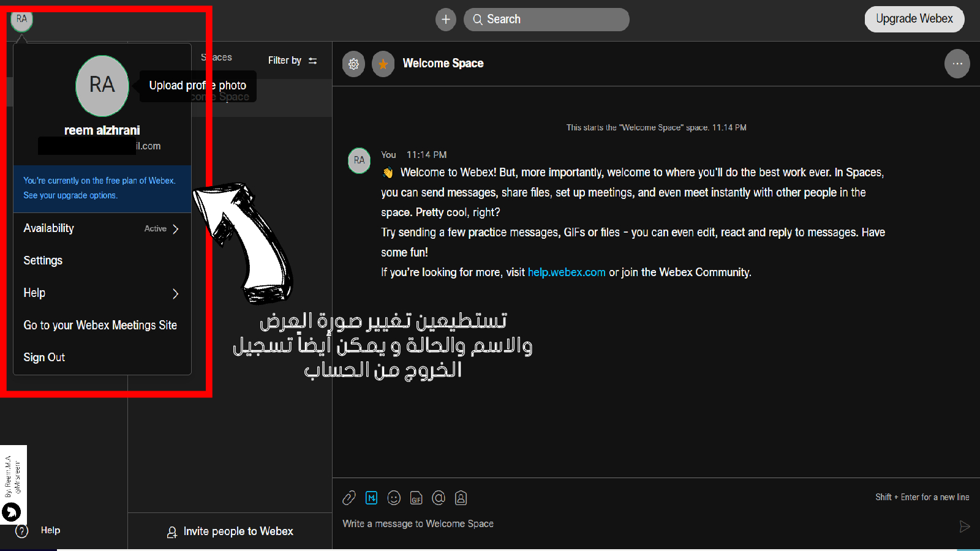The height and width of the screenshot is (551, 980).
Task: Click the personal meeting room icon
Action: click(x=461, y=498)
